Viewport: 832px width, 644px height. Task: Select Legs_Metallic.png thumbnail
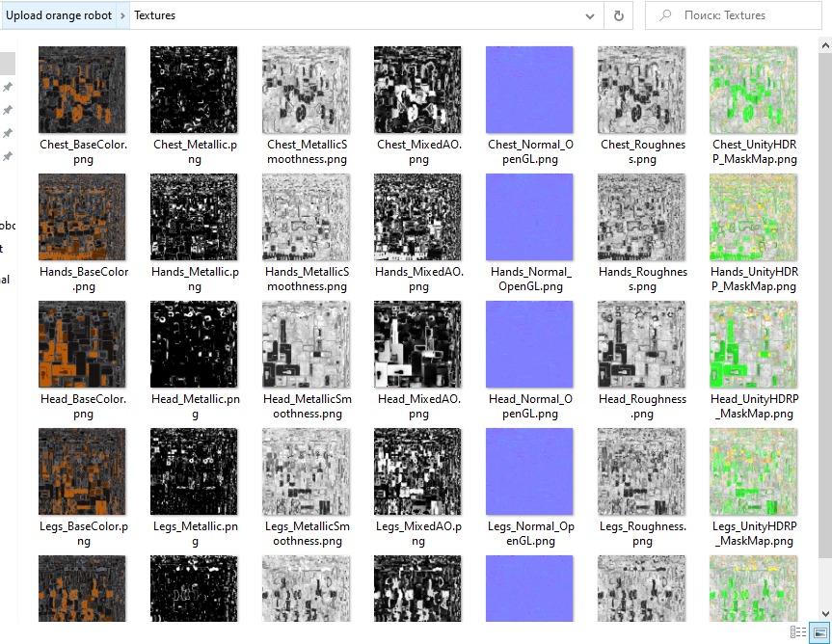click(x=194, y=471)
